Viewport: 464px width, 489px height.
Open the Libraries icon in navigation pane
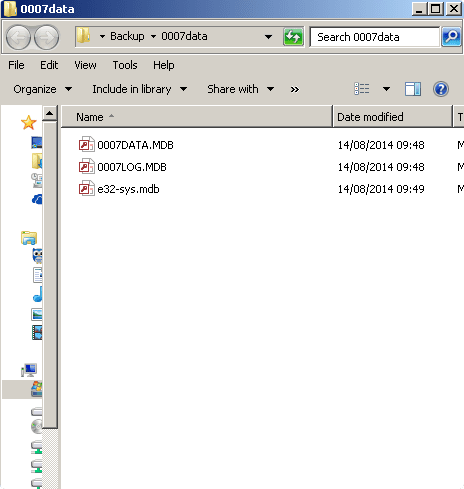click(x=29, y=238)
